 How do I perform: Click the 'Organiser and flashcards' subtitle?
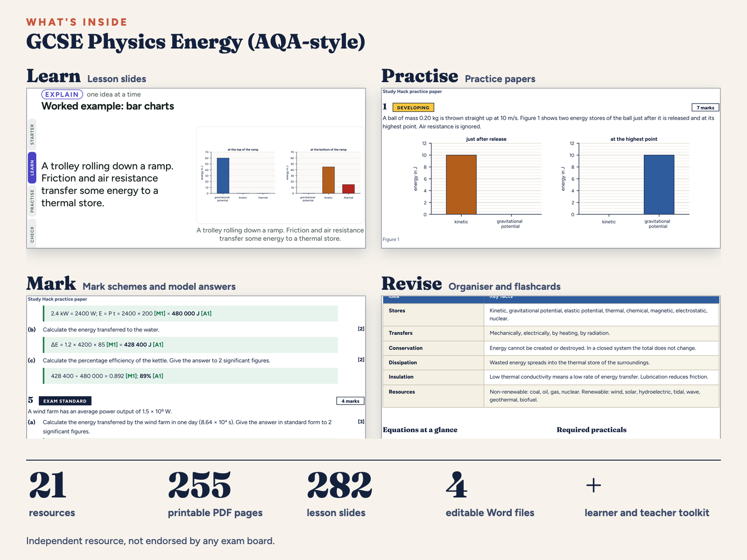point(505,287)
